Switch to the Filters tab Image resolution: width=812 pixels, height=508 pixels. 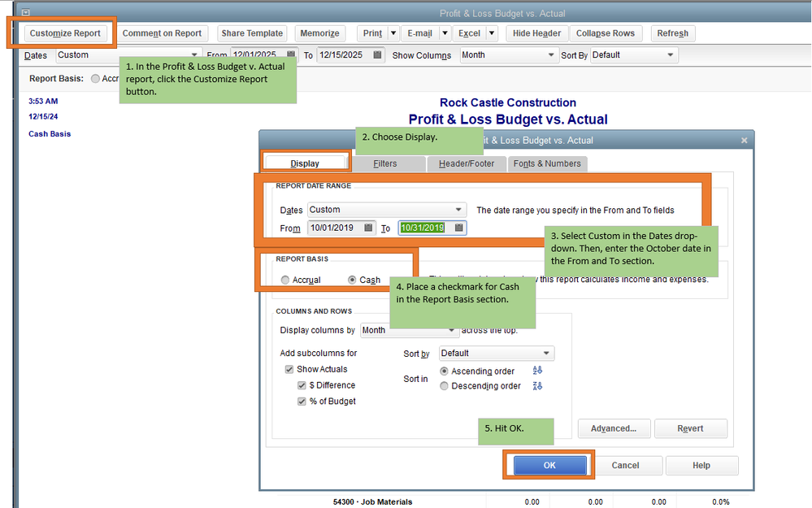(385, 163)
